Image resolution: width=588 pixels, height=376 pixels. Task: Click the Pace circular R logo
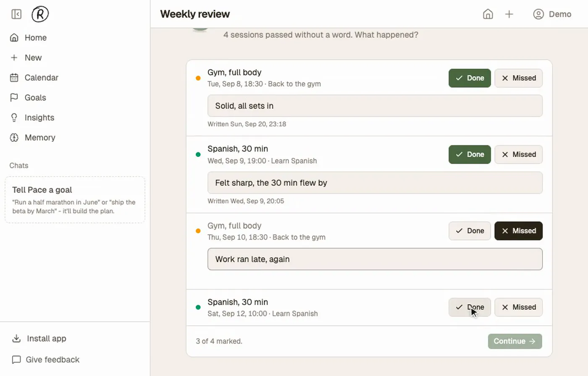pos(40,14)
